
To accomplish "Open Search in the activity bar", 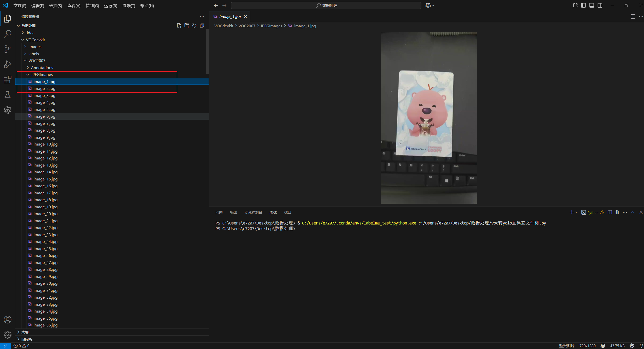I will pos(7,34).
